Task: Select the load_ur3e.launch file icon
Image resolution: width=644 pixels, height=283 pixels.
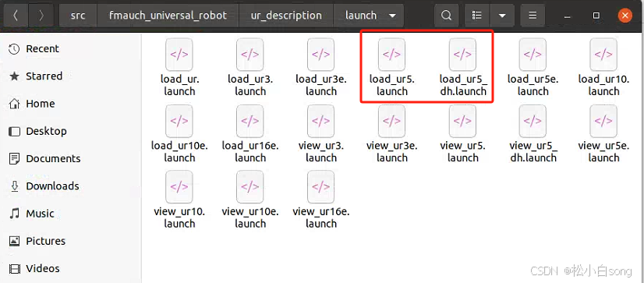Action: click(x=320, y=55)
